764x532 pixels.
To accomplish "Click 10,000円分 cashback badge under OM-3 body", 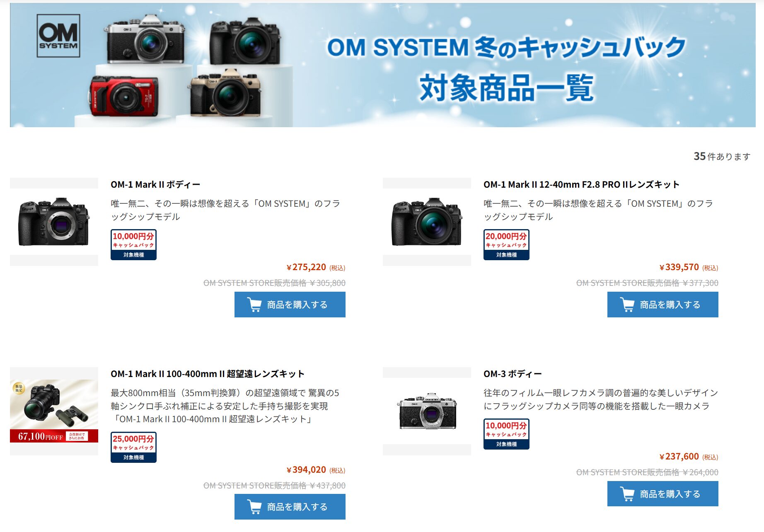I will click(x=506, y=434).
